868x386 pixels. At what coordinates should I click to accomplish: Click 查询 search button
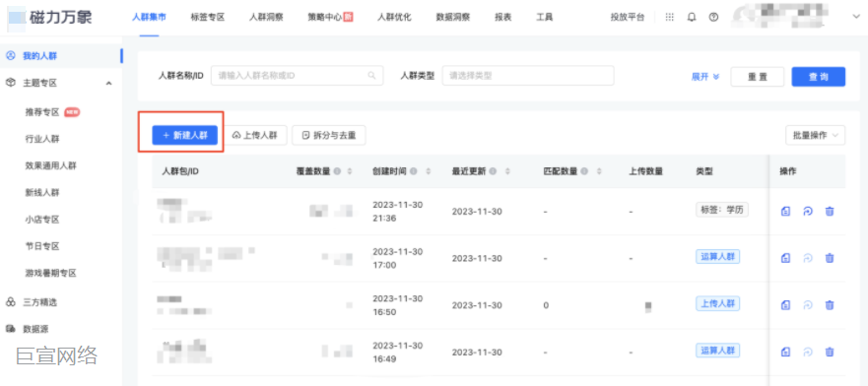tap(818, 77)
